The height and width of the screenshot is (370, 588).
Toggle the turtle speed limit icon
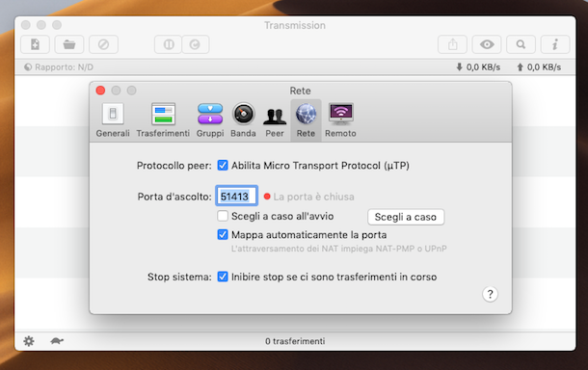(x=57, y=341)
